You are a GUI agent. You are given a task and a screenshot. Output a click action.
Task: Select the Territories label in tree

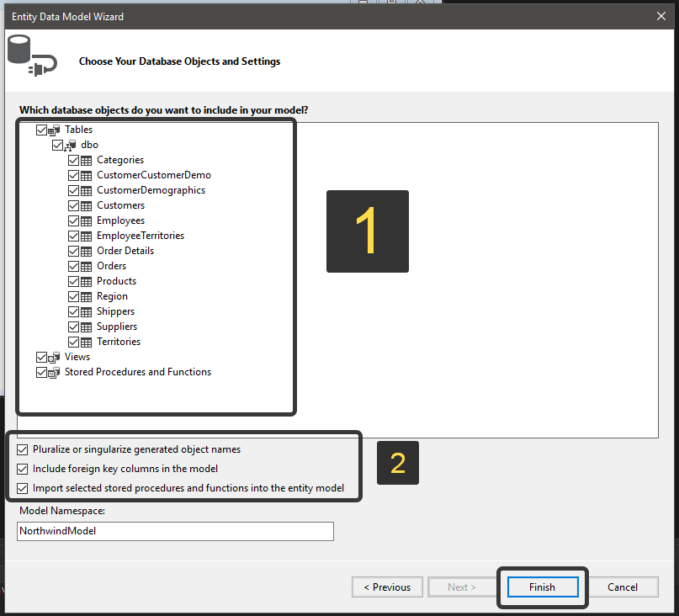point(119,342)
